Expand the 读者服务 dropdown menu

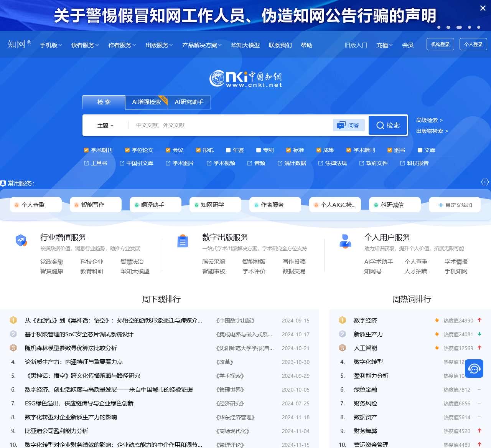pos(85,45)
